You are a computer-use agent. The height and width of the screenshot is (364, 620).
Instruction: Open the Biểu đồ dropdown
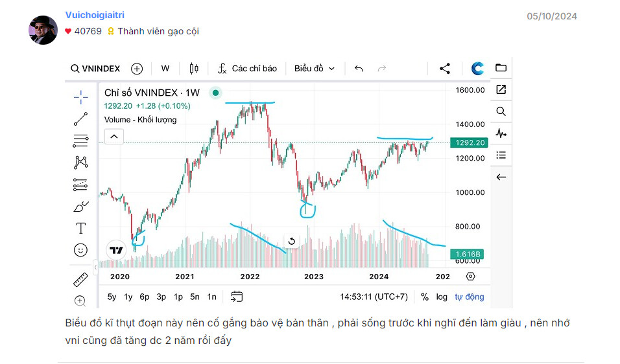[x=315, y=69]
